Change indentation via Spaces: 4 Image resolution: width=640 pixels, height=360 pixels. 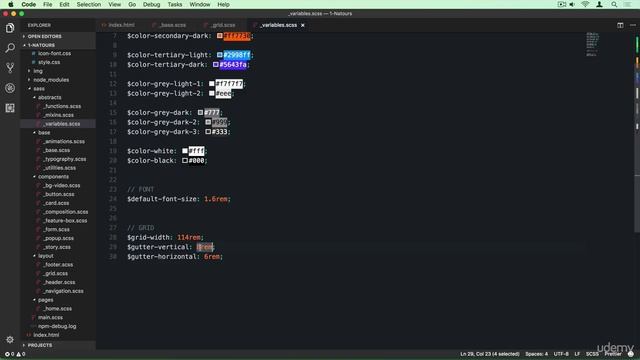tap(536, 354)
